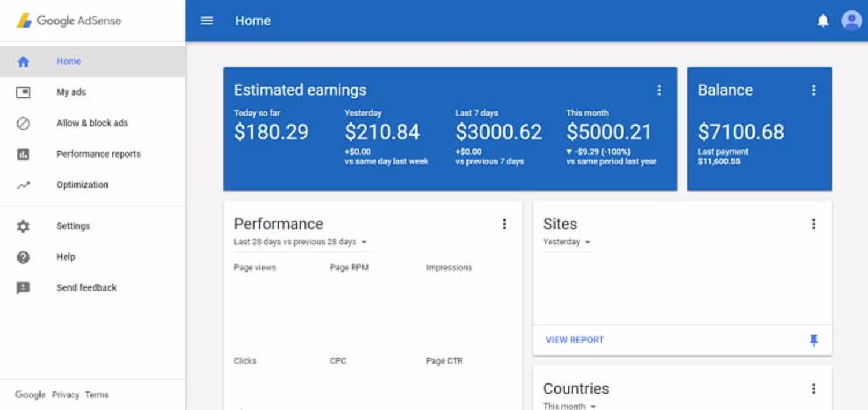Viewport: 868px width, 410px height.
Task: Click the Page CTR metric label
Action: pos(444,361)
